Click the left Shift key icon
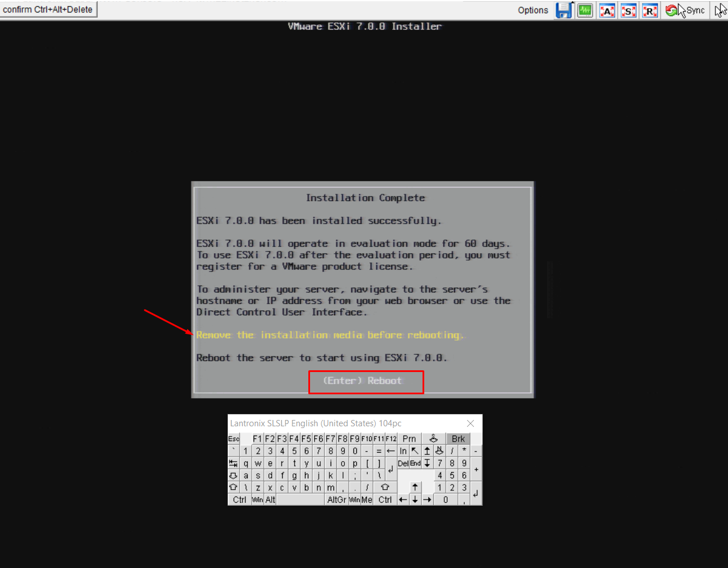 tap(233, 487)
